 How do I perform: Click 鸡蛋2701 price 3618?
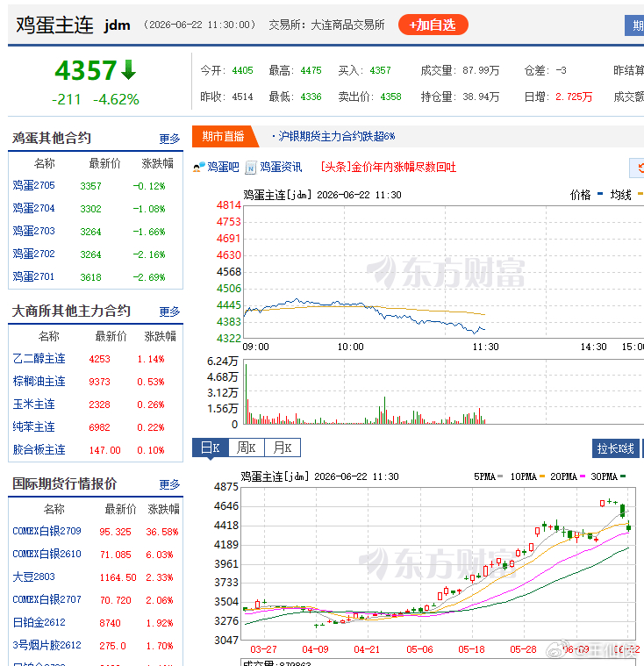click(91, 277)
